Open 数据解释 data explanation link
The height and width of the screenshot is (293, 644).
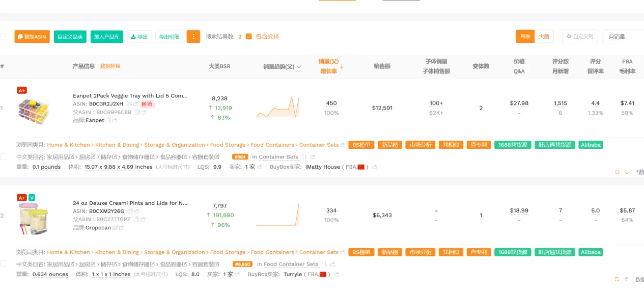(x=110, y=66)
